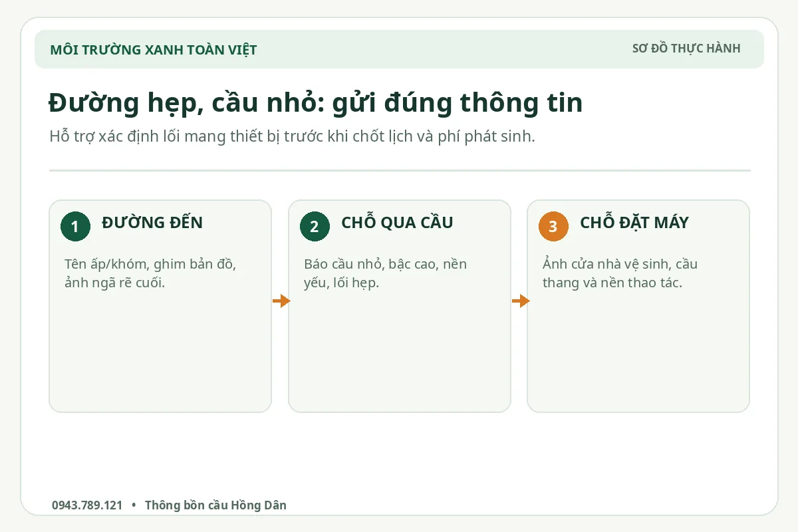
Task: Click the number 1 circle badge
Action: tap(75, 227)
